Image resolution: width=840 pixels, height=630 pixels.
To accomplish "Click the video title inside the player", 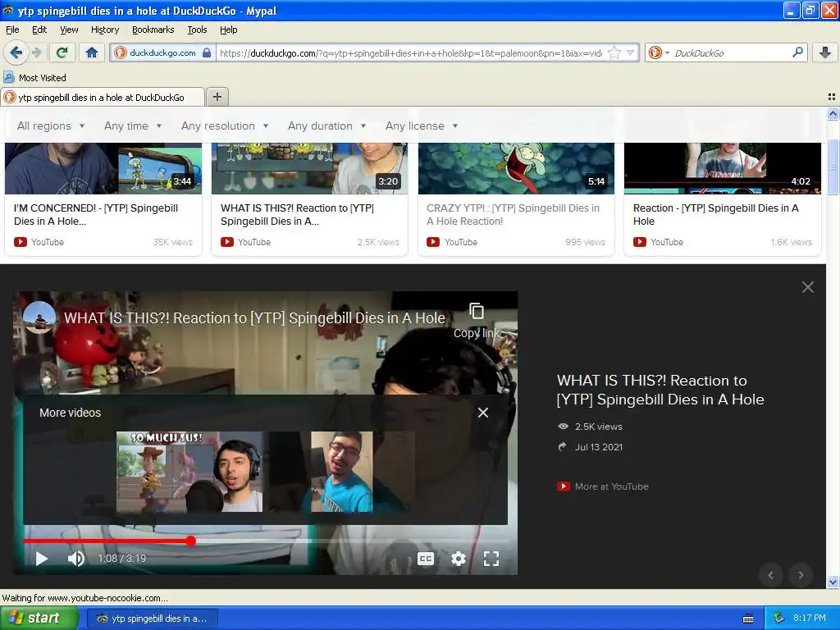I will tap(254, 317).
